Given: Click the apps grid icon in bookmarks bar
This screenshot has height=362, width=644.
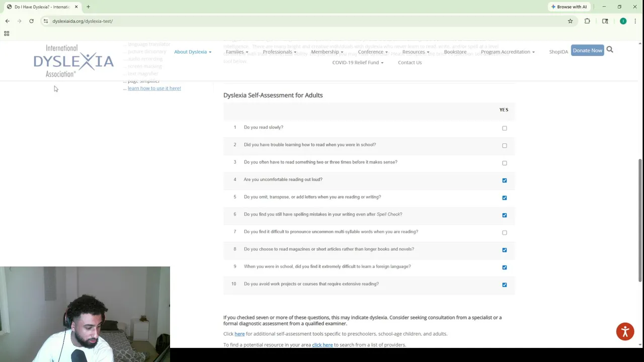Looking at the screenshot, I should pos(7,34).
